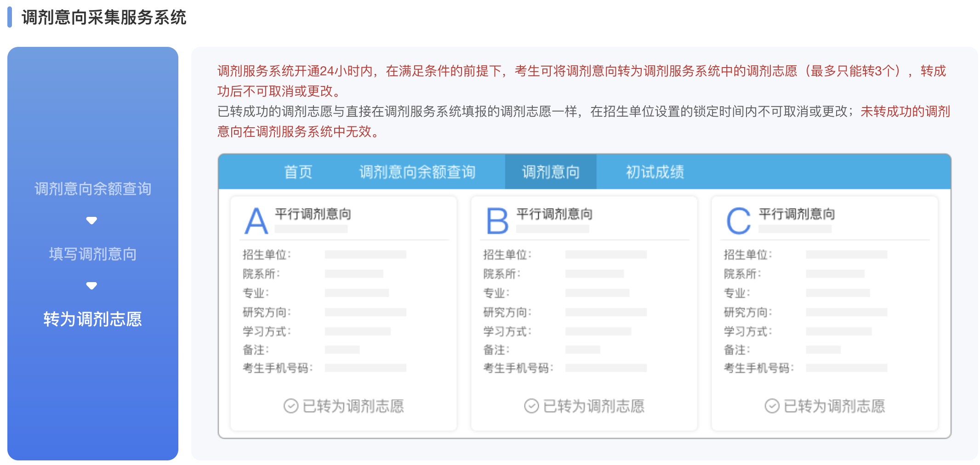980x465 pixels.
Task: Go to sidebar step 调剂意向余额查询
Action: point(93,189)
